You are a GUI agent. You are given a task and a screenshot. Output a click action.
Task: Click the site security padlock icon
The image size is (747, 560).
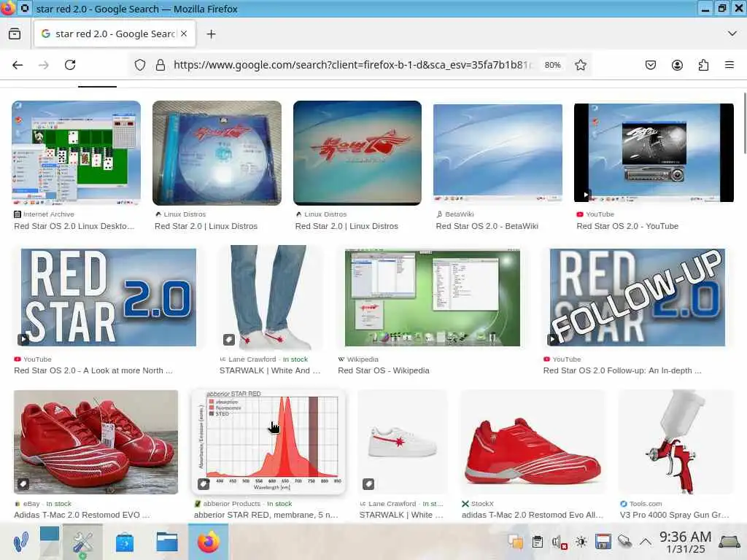(x=160, y=65)
